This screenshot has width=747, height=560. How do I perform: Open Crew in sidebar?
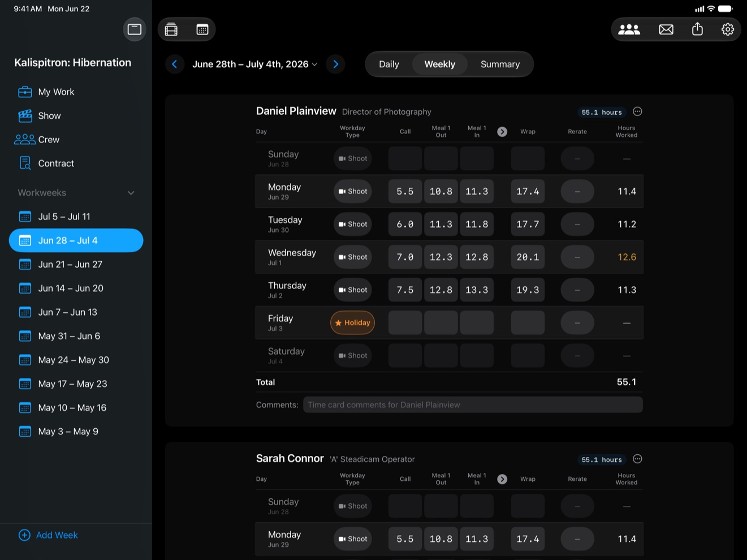[76, 139]
